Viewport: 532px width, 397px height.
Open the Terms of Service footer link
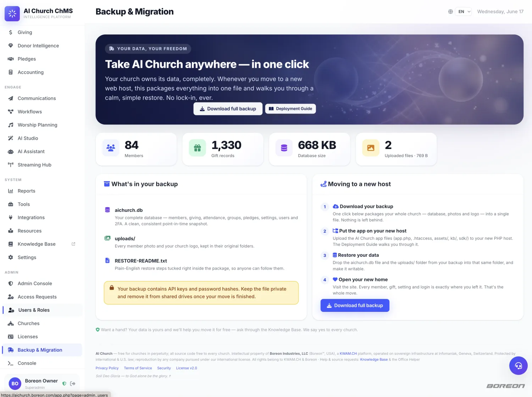[138, 368]
